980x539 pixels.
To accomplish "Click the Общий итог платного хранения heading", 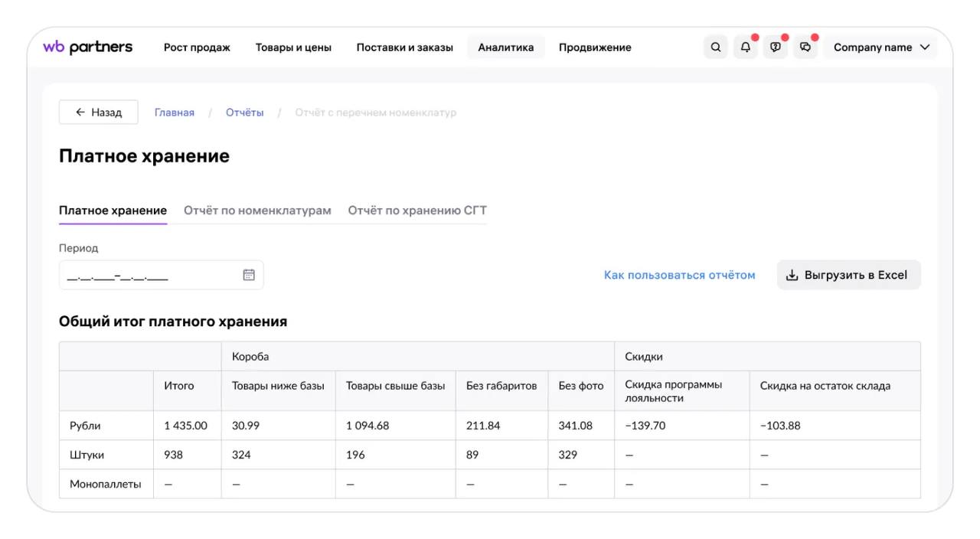I will tap(173, 322).
